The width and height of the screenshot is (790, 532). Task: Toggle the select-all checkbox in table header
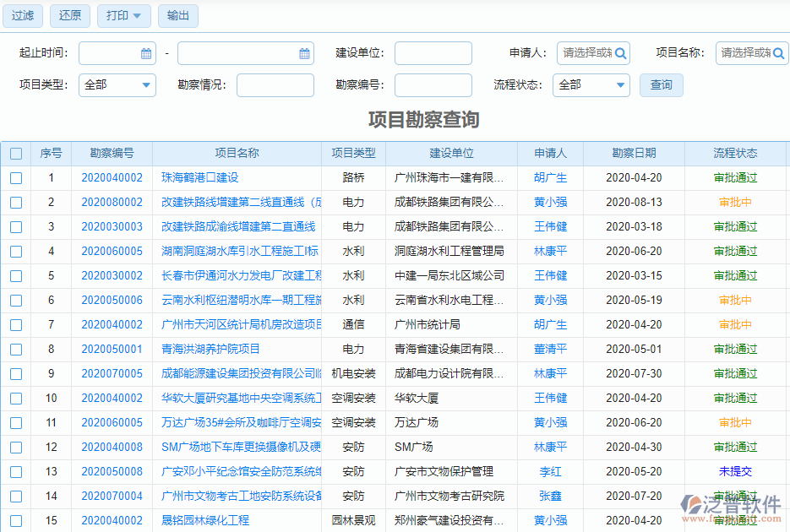point(14,153)
